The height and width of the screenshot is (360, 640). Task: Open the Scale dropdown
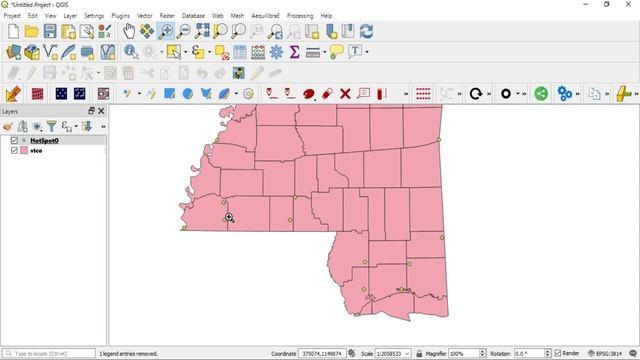click(407, 353)
